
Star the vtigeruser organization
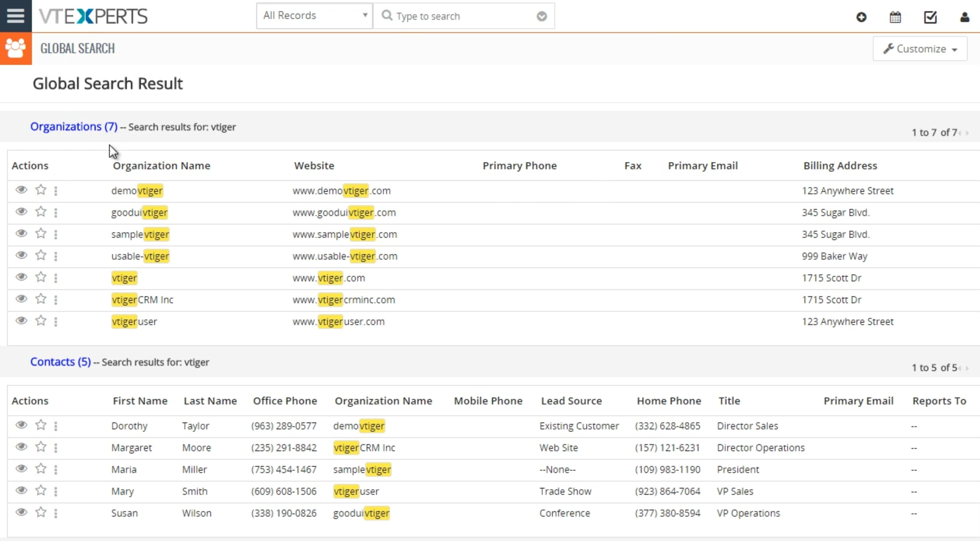pos(41,321)
